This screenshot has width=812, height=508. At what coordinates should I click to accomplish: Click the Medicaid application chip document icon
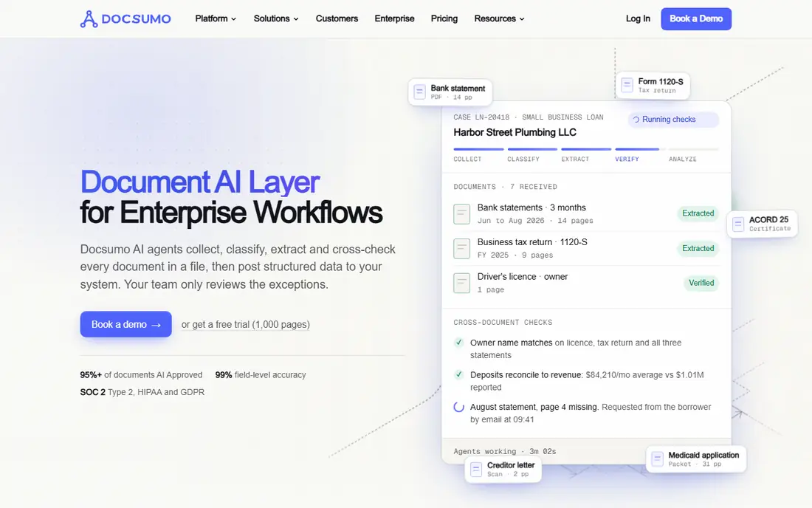coord(657,459)
